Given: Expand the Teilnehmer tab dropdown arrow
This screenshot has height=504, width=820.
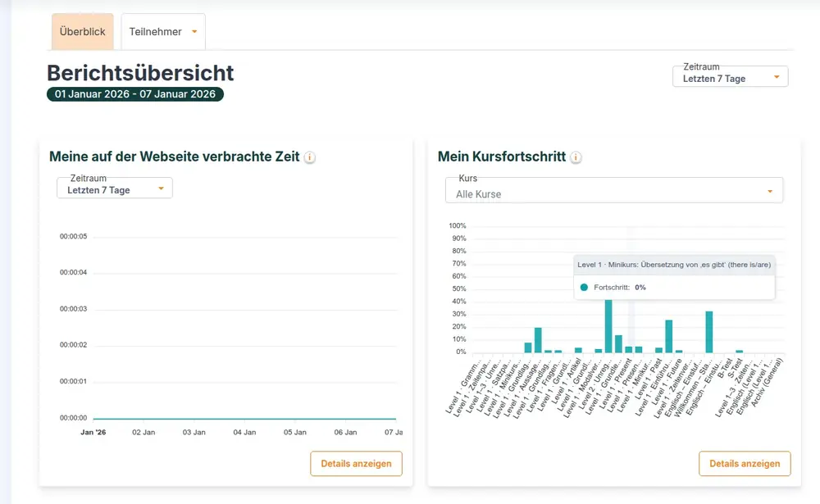Looking at the screenshot, I should pyautogui.click(x=194, y=32).
